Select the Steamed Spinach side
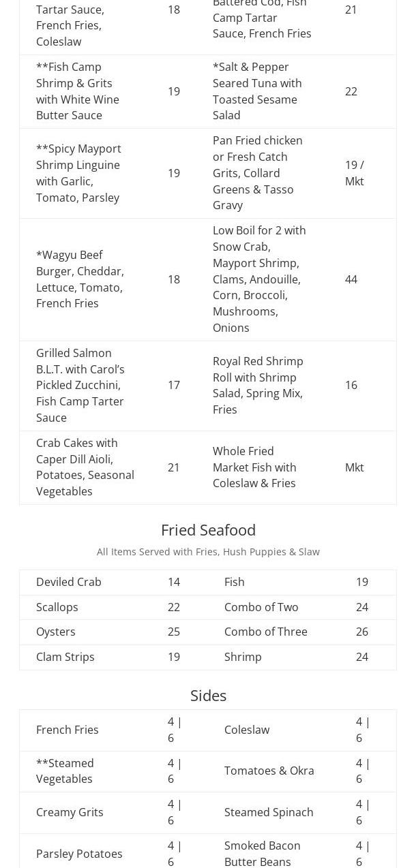The height and width of the screenshot is (868, 416). (x=269, y=812)
